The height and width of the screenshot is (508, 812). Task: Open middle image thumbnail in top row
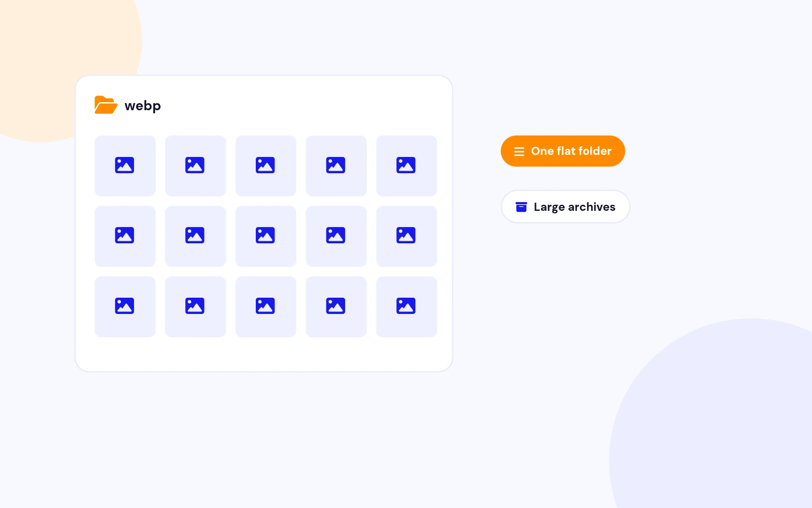pyautogui.click(x=266, y=166)
